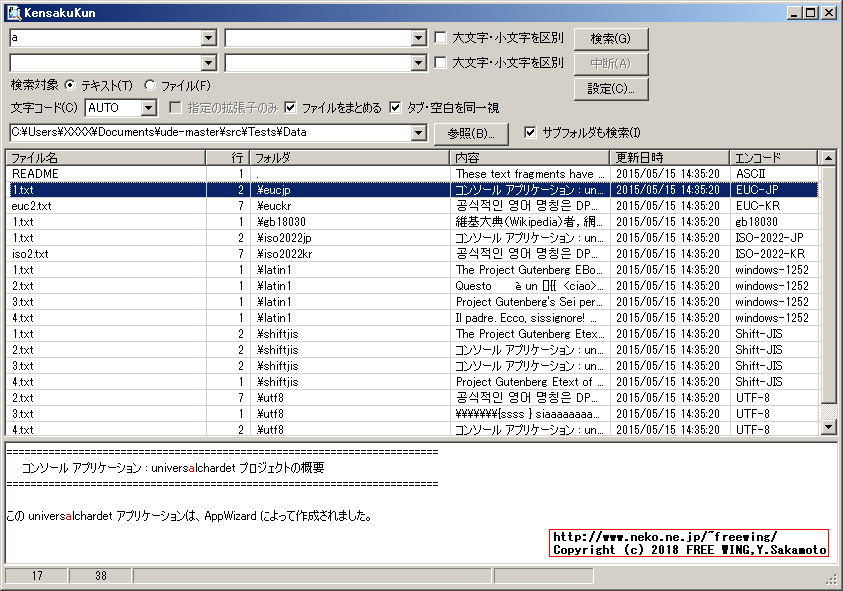The image size is (843, 591).
Task: Click the 検索(G) search button
Action: [x=611, y=39]
